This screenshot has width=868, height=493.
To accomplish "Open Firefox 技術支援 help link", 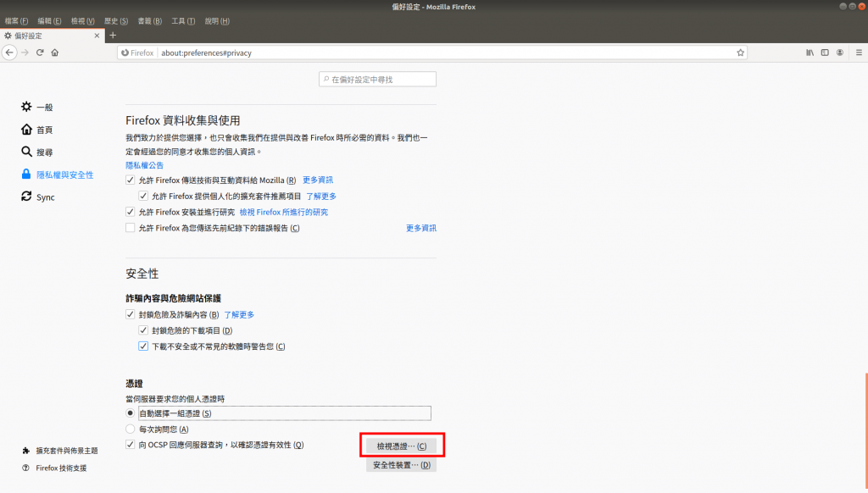I will click(54, 468).
